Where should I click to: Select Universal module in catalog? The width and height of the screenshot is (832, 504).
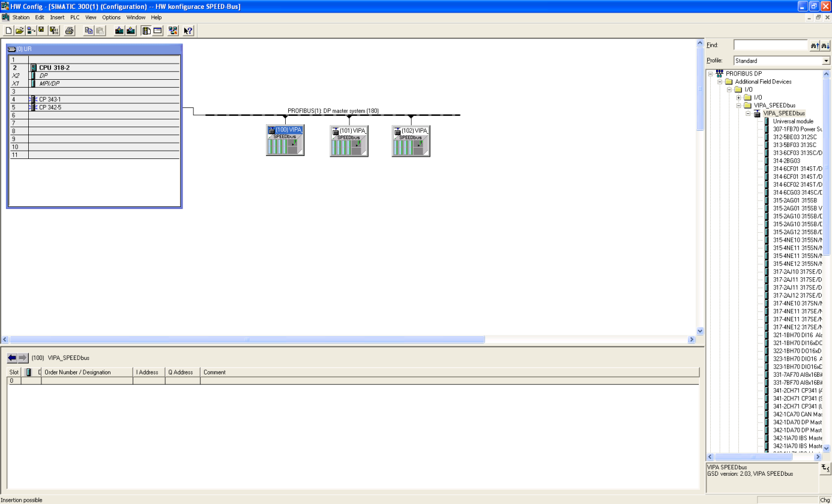(x=793, y=121)
